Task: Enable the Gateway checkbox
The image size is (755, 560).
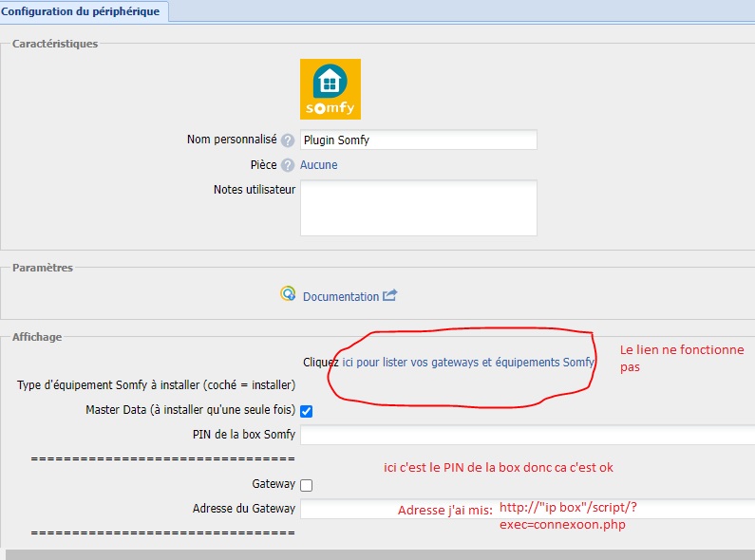Action: (x=306, y=485)
